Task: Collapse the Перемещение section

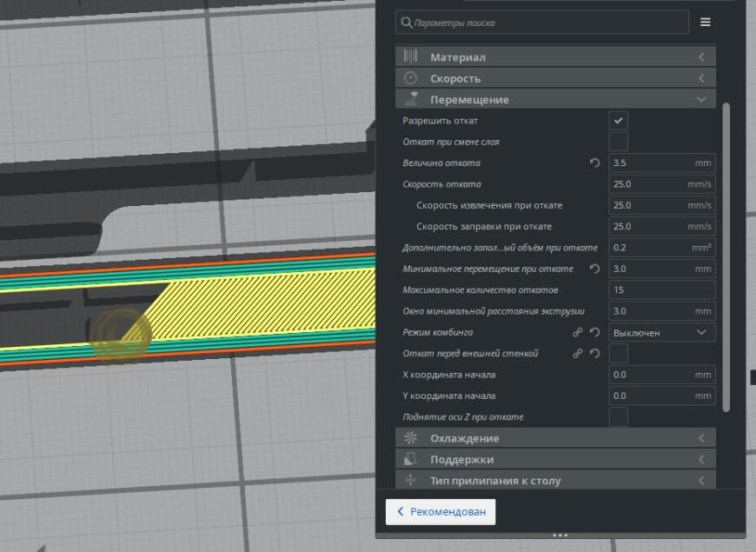Action: click(x=555, y=99)
